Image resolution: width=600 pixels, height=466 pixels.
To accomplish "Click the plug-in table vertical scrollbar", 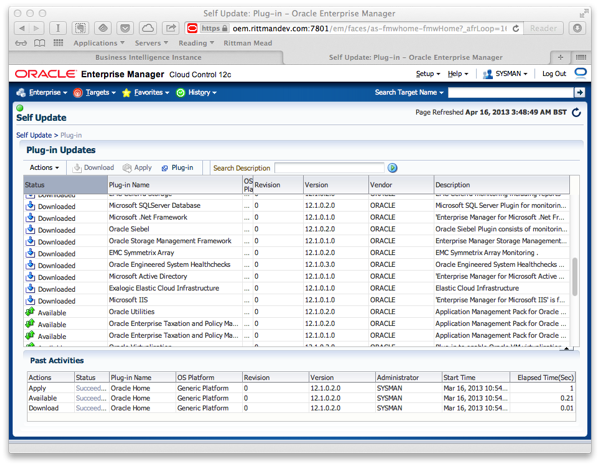I will point(574,277).
